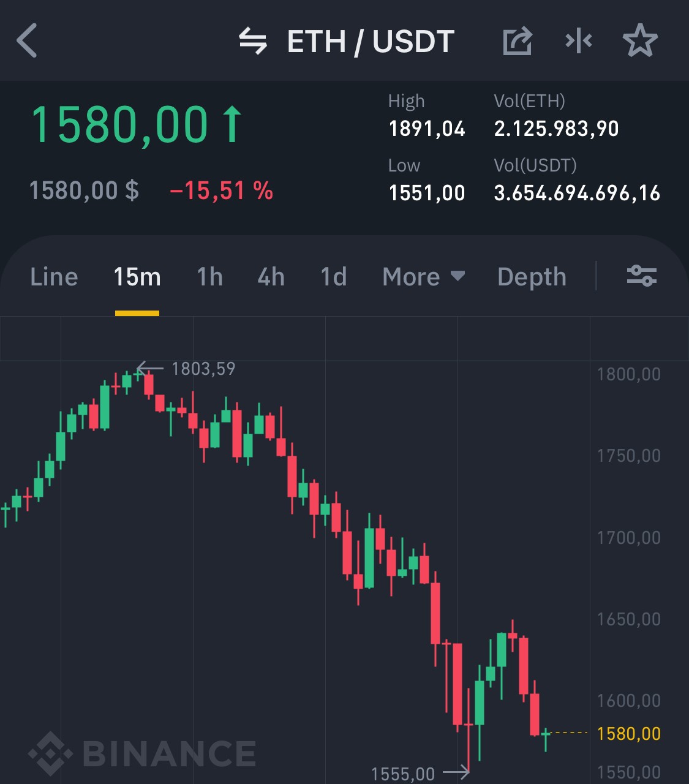Switch to 1d candles

click(x=334, y=277)
